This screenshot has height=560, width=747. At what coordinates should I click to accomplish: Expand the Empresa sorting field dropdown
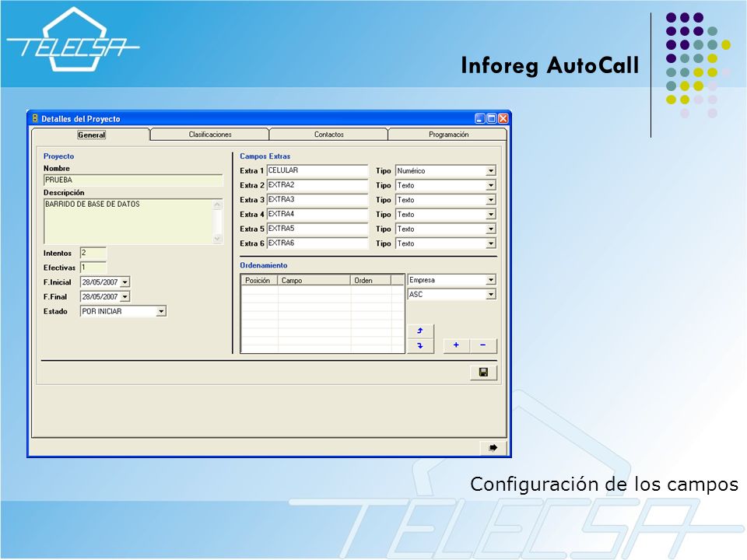(x=491, y=280)
